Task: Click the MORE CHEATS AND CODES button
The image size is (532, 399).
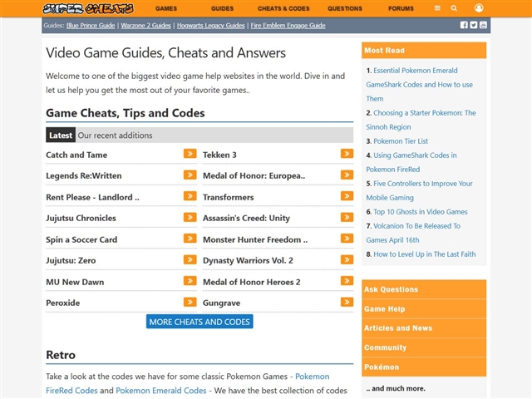Action: coord(199,322)
